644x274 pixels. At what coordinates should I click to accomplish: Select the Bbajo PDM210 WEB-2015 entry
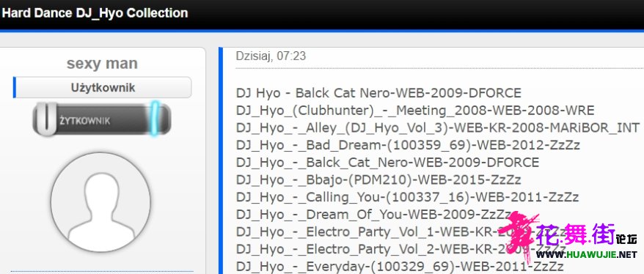[378, 179]
